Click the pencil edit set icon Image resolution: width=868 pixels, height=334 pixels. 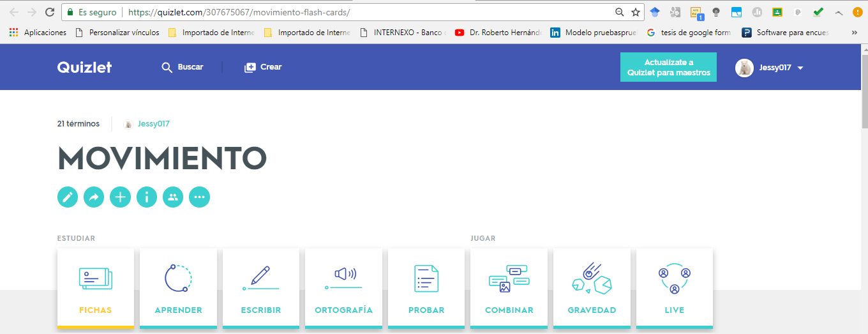point(68,197)
